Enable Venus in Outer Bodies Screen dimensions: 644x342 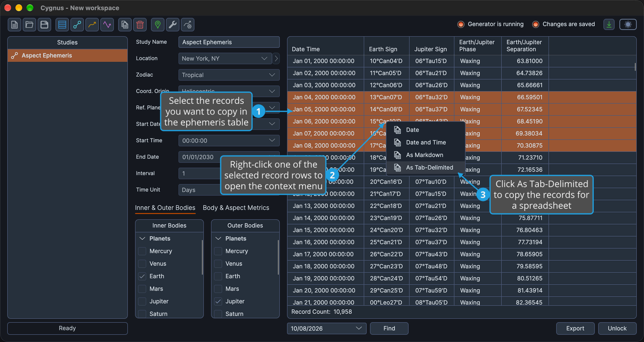218,264
